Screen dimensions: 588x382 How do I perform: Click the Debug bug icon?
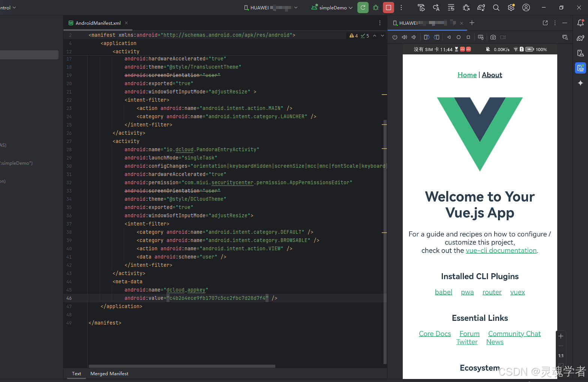(x=376, y=8)
